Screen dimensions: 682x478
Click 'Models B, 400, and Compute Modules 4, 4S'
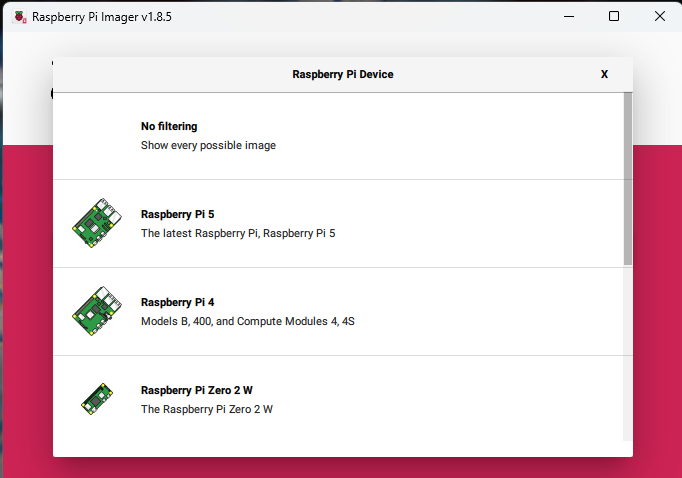point(247,321)
